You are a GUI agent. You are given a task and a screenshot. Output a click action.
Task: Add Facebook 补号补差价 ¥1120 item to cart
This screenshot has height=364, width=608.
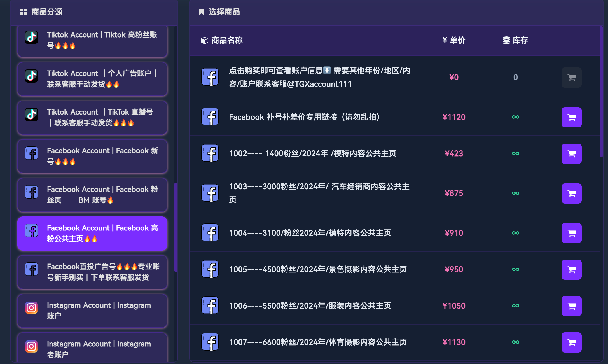point(571,117)
